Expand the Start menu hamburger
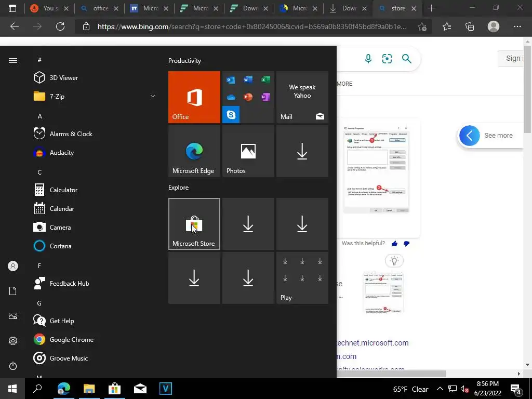The image size is (532, 399). 13,60
